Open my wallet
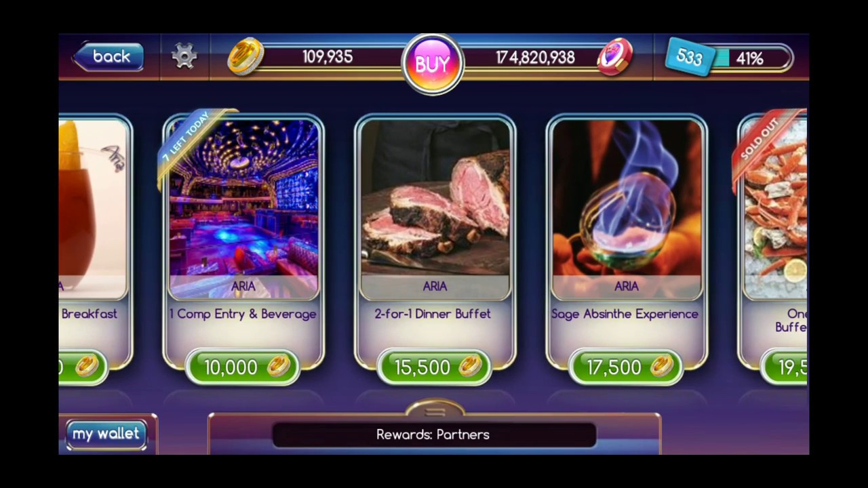868x488 pixels. coord(106,434)
